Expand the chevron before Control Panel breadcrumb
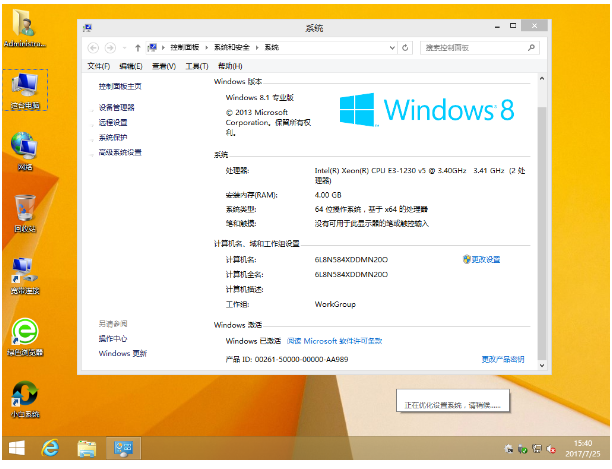This screenshot has width=612, height=469. pos(163,48)
